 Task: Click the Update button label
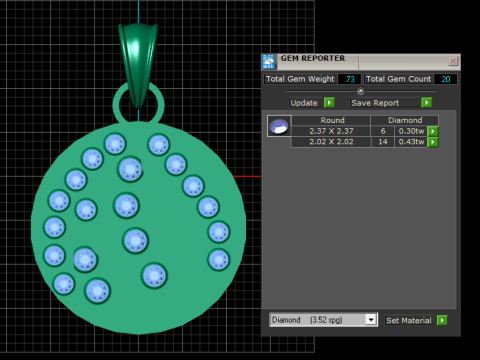[304, 103]
